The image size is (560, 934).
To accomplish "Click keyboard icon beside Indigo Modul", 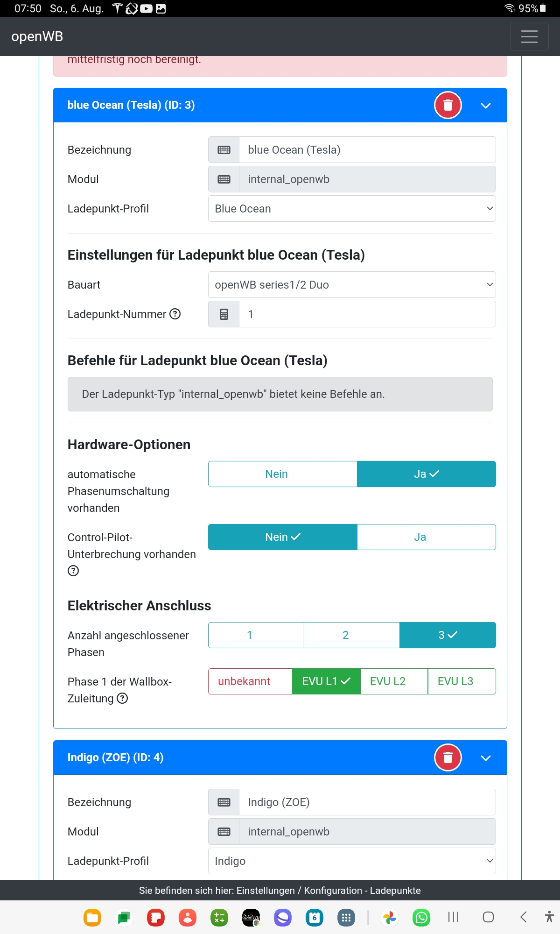I will [224, 832].
